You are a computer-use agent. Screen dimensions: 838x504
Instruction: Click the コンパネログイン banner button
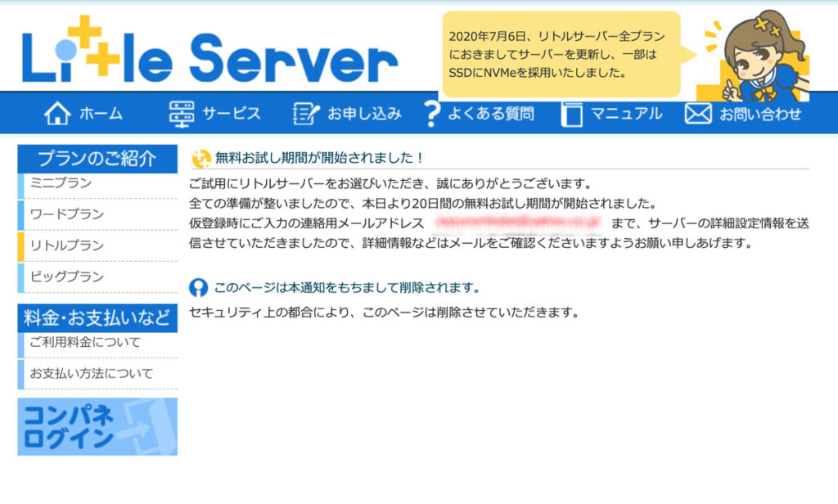coord(98,426)
